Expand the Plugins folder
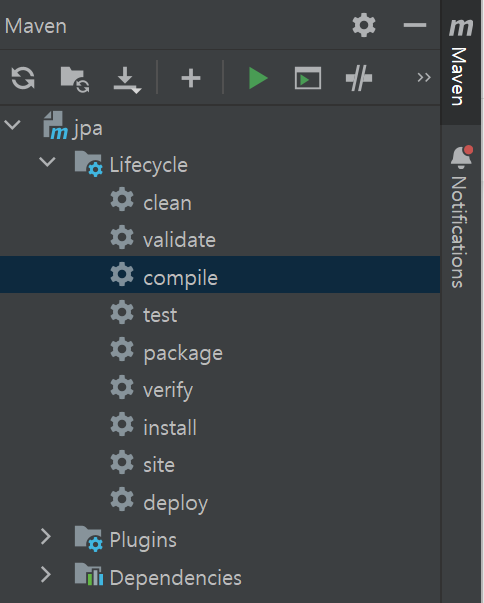 [46, 536]
